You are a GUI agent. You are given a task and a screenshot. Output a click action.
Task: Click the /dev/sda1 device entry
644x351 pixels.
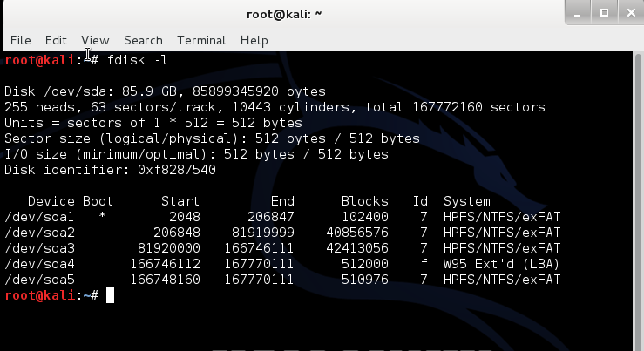tap(39, 217)
